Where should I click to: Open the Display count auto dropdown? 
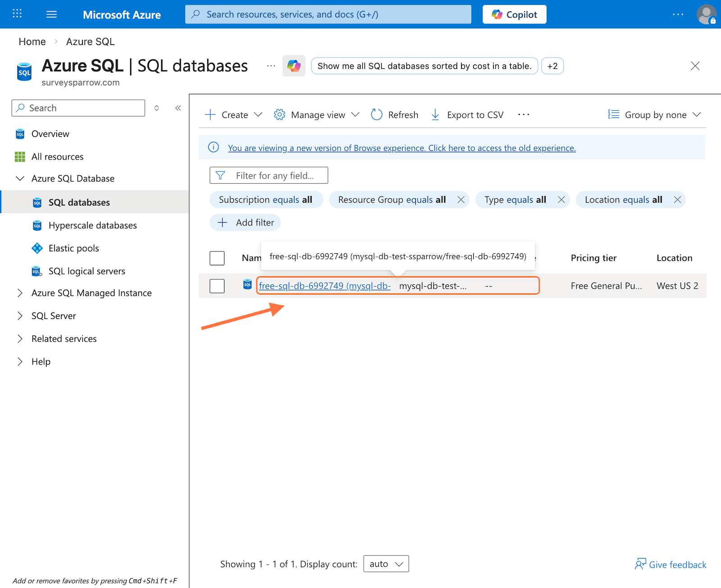[386, 564]
